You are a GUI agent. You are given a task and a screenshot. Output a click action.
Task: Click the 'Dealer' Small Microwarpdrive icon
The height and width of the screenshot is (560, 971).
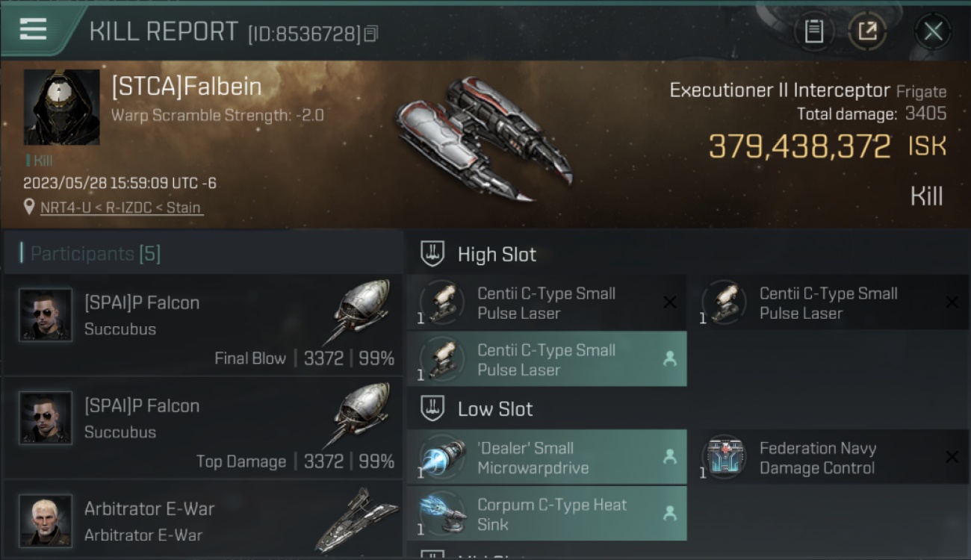441,458
